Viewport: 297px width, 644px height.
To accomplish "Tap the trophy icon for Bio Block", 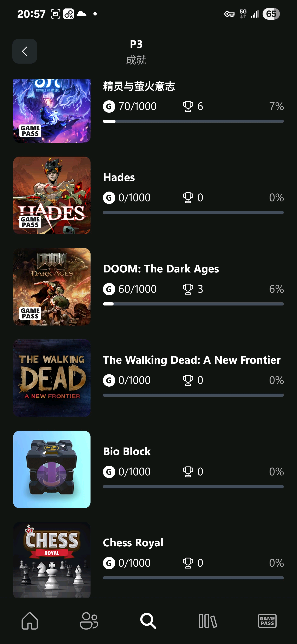I will (188, 472).
